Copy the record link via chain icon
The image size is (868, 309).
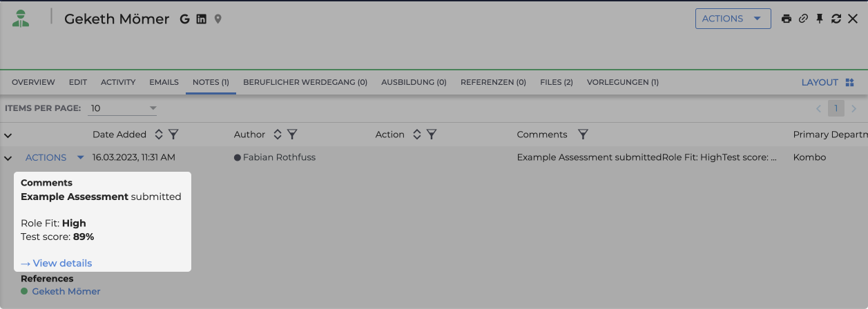[x=803, y=19]
